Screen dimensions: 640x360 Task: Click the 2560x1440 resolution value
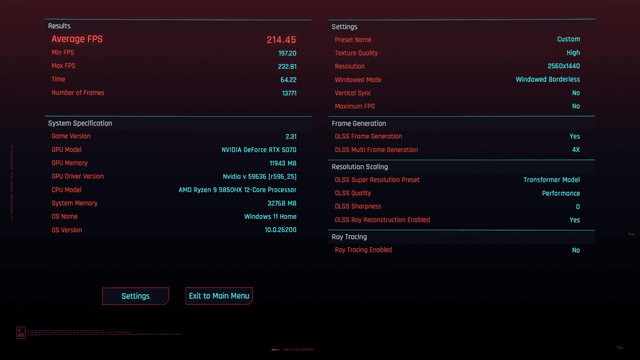point(564,66)
